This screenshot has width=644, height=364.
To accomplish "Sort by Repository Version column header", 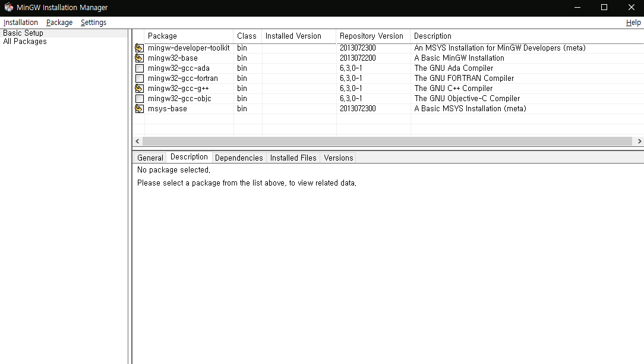I will pyautogui.click(x=373, y=36).
